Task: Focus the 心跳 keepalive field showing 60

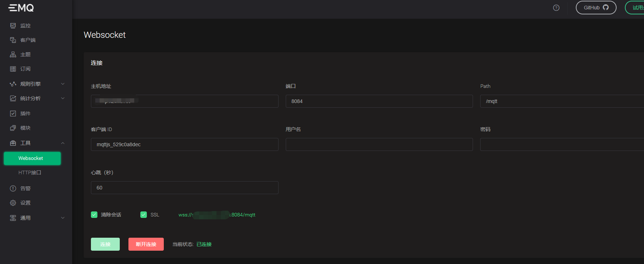Action: (x=185, y=188)
